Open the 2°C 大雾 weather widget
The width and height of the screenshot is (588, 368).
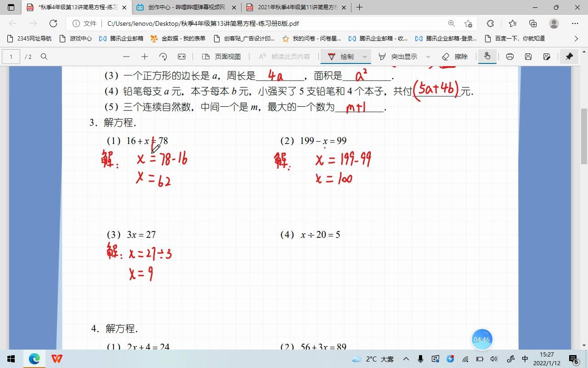373,359
